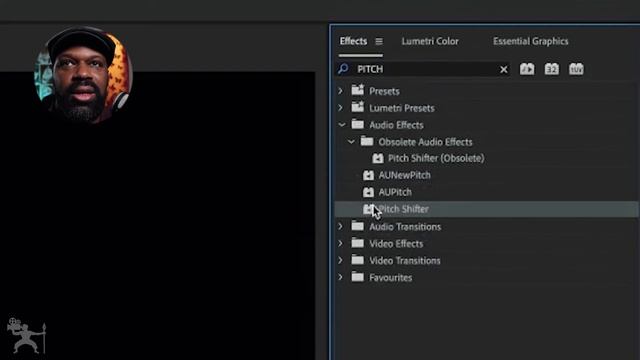Click the AUNewPitch effect icon
640x360 pixels.
point(368,175)
